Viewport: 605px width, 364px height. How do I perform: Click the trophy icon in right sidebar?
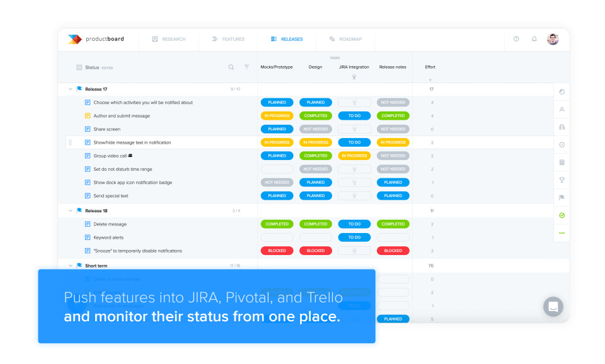pos(562,180)
